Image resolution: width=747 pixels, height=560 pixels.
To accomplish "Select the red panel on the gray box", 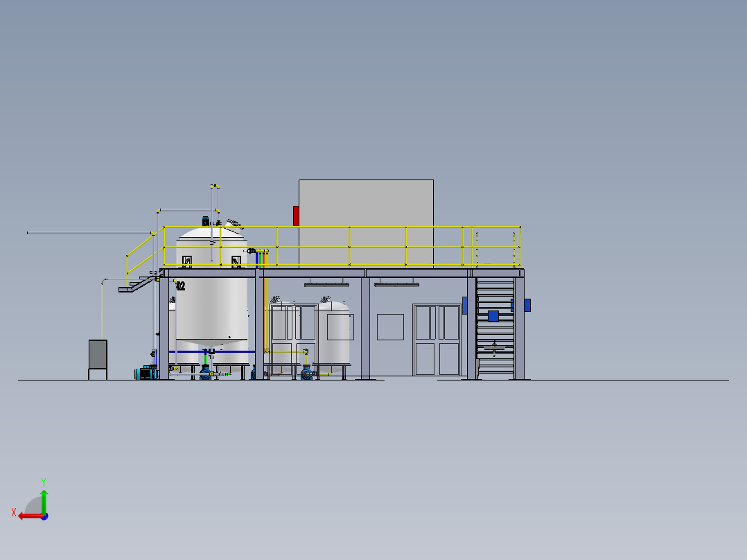I will [x=296, y=216].
